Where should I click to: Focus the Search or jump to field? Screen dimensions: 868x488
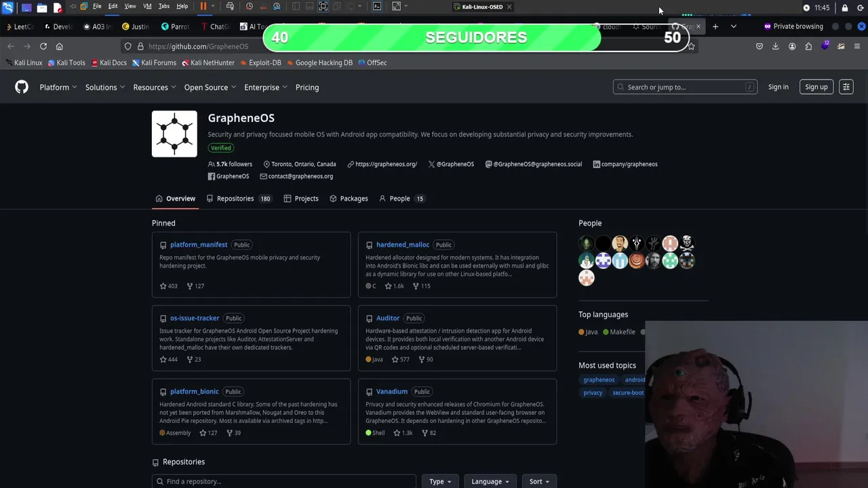[685, 87]
